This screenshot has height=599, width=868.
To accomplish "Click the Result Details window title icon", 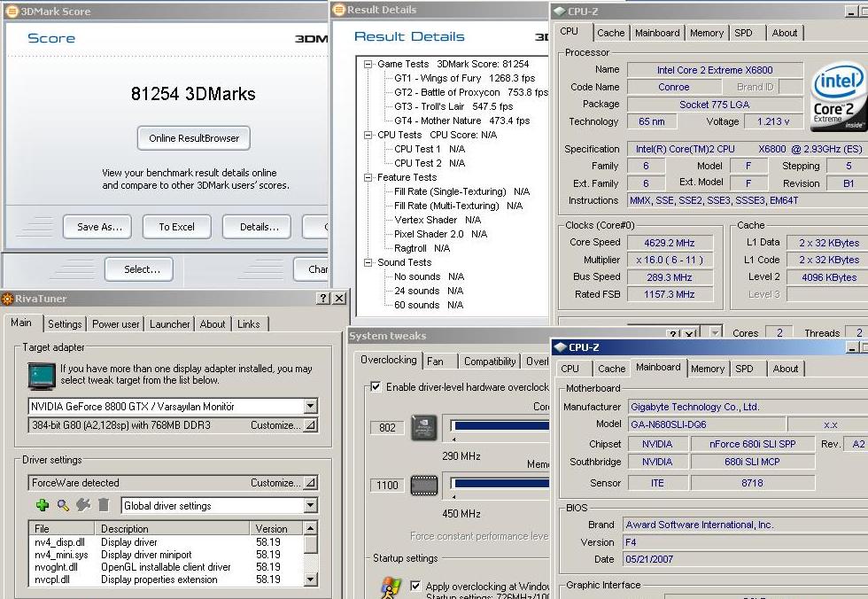I will click(x=338, y=10).
